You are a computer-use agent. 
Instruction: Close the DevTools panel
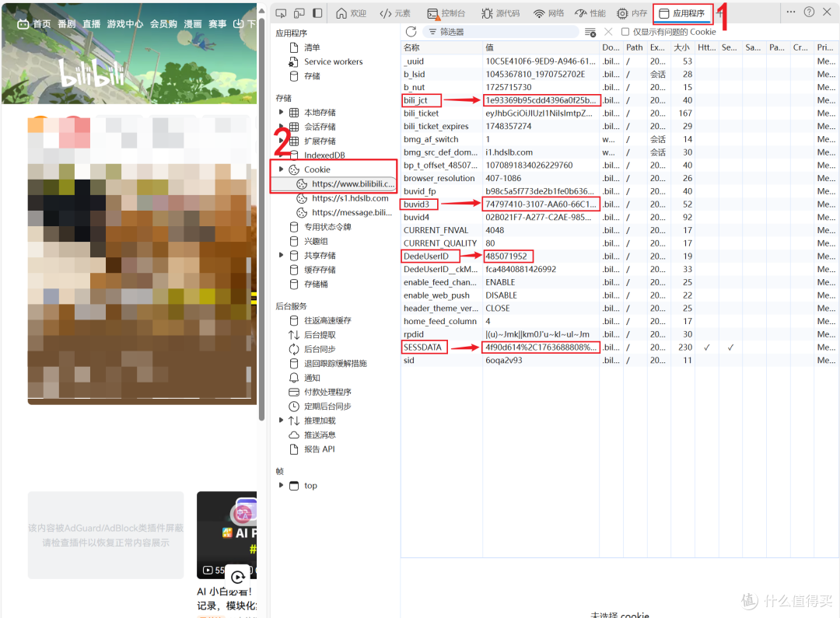tap(827, 12)
